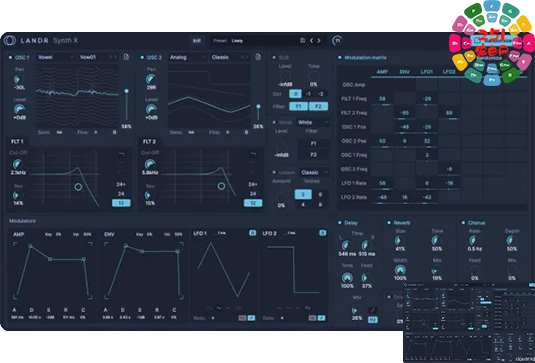Click the OSC 1 Level knob
This screenshot has height=363, width=535.
19,109
